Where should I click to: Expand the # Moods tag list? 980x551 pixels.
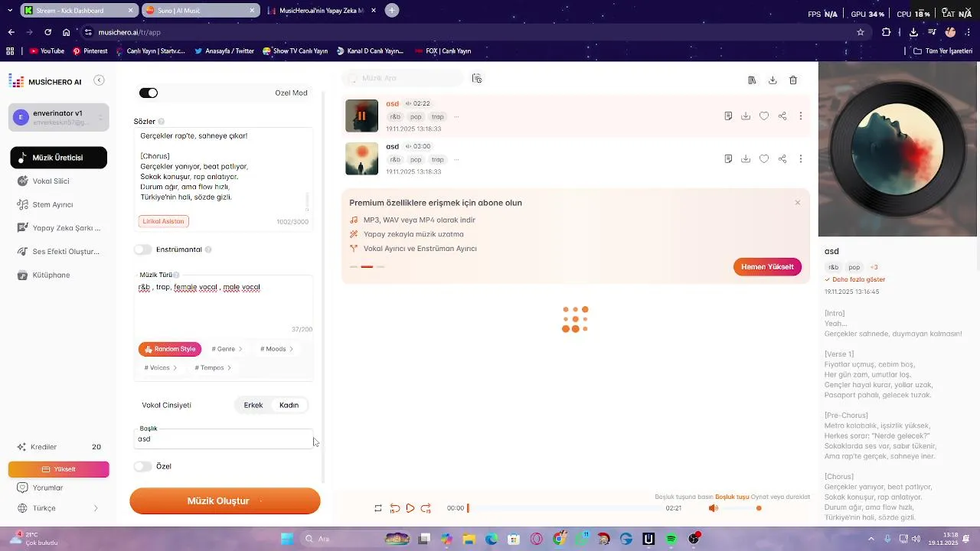click(x=276, y=349)
